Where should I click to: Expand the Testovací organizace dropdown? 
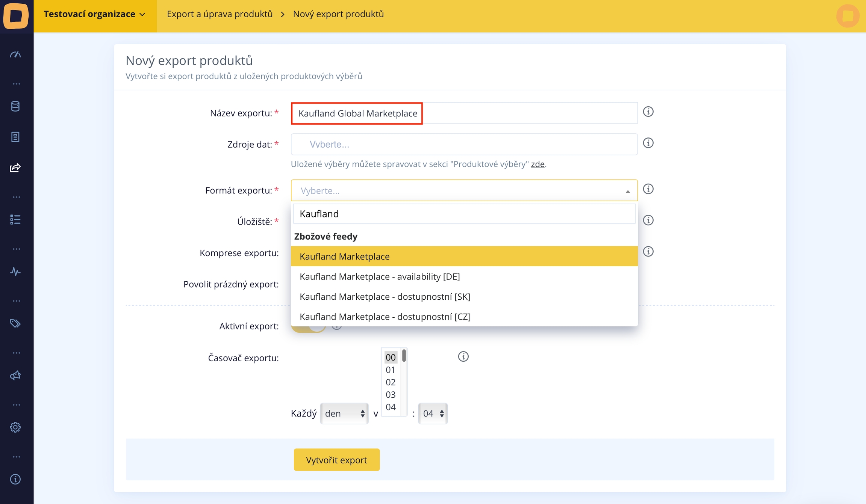[94, 14]
